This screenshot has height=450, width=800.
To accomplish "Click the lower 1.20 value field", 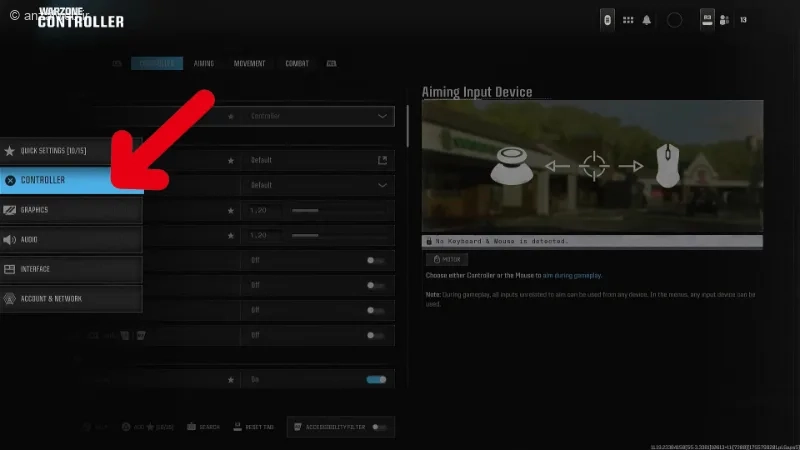I will [263, 235].
